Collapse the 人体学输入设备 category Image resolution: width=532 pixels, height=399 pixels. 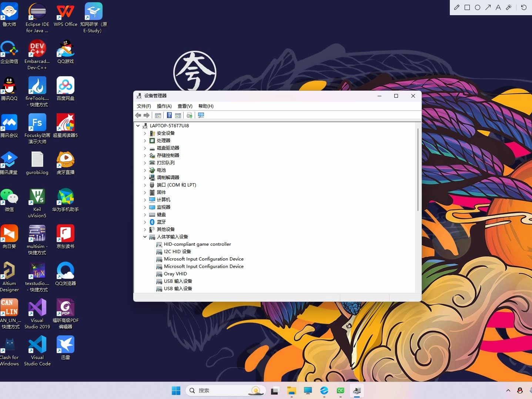[145, 237]
